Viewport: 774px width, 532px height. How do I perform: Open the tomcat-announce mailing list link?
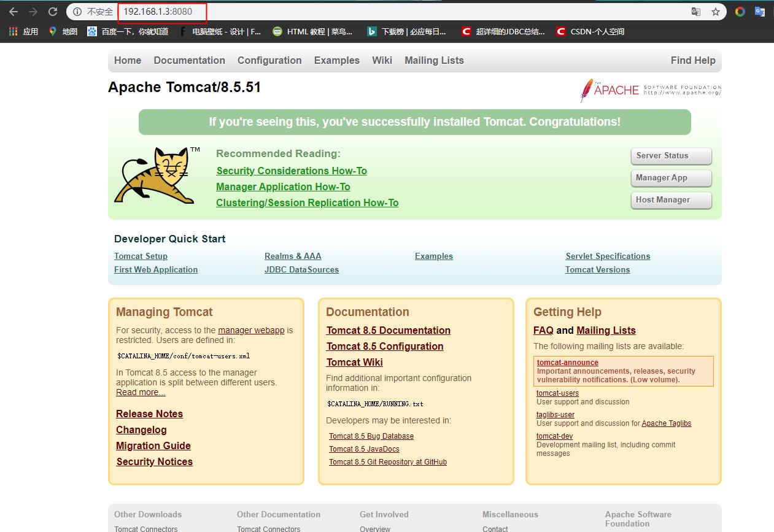pyautogui.click(x=568, y=363)
